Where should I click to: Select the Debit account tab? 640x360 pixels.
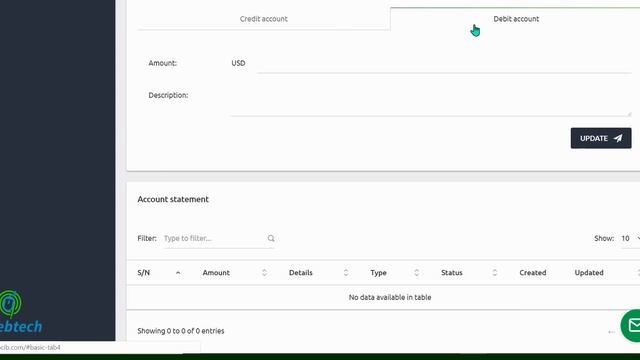pyautogui.click(x=516, y=19)
